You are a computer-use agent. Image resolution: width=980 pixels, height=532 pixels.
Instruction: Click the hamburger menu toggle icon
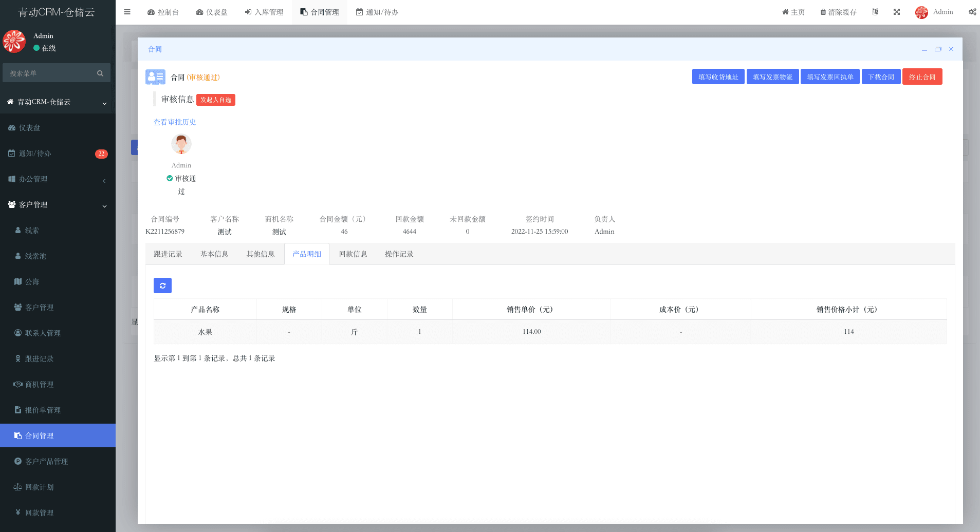tap(127, 12)
